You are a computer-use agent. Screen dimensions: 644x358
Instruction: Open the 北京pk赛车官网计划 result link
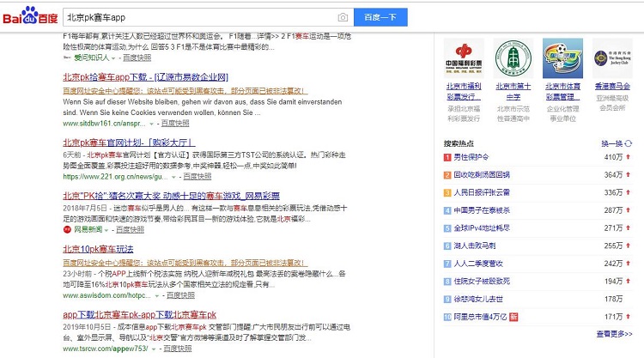click(129, 143)
